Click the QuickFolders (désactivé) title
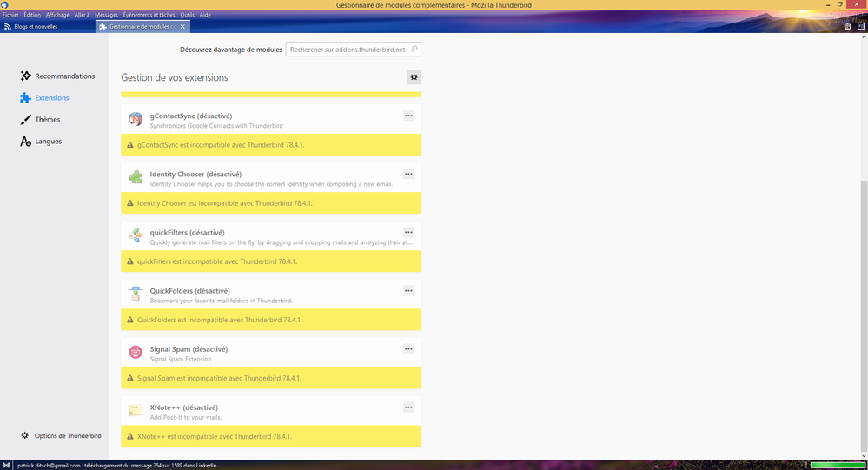This screenshot has width=868, height=470. click(x=190, y=291)
